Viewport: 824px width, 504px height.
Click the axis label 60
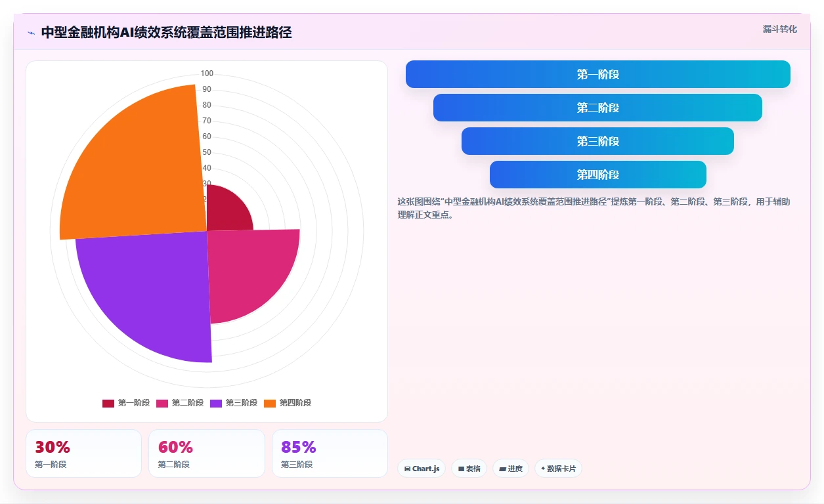tap(207, 136)
